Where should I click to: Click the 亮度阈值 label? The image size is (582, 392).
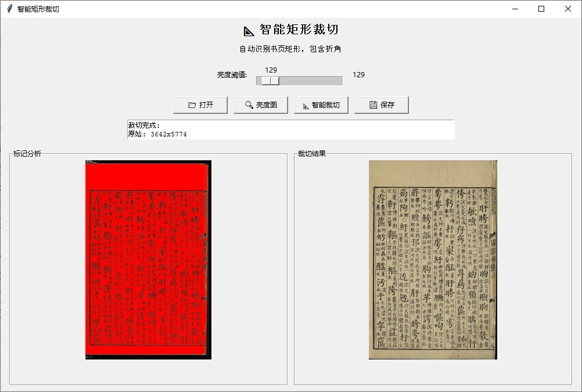coord(232,75)
